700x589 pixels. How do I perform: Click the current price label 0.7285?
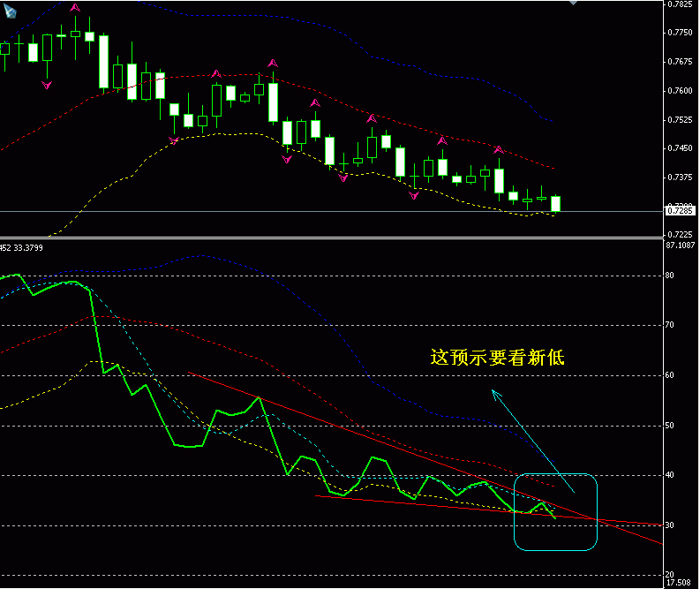(x=680, y=211)
